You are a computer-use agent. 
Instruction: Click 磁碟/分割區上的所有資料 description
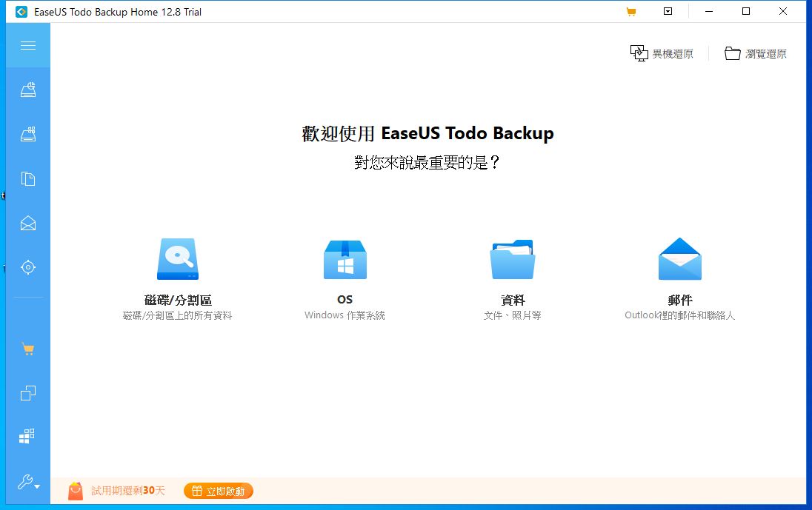point(177,315)
